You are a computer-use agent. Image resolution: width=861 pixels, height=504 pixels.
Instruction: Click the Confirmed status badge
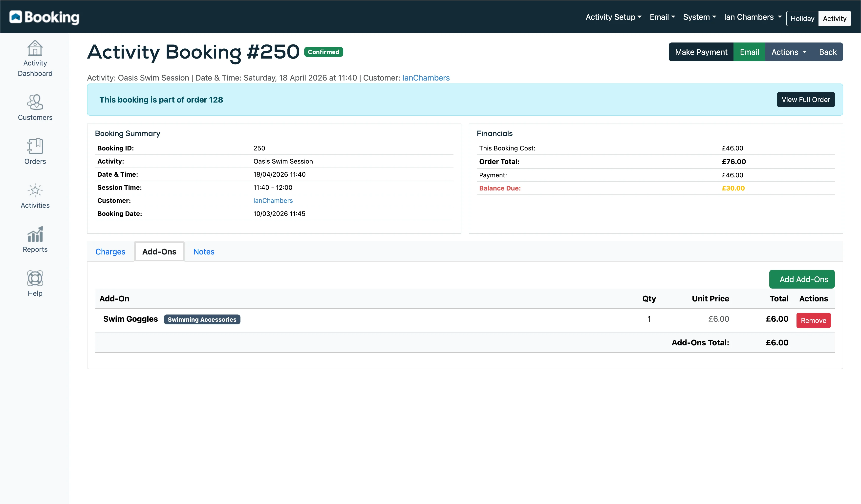click(x=323, y=52)
